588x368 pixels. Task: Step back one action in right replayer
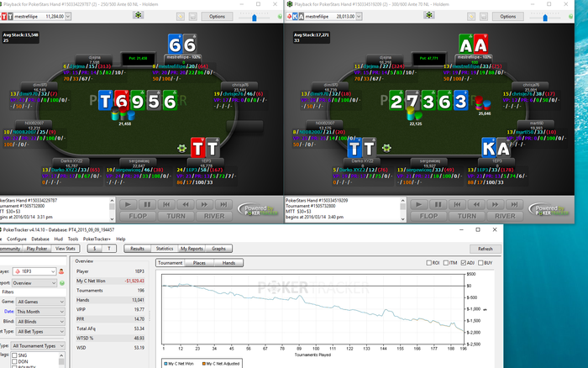point(476,204)
